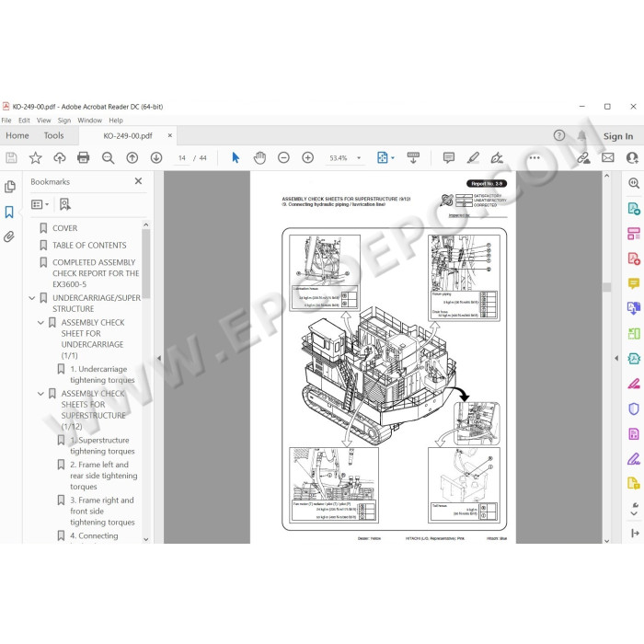Click the sign document pen icon
Viewport: 644px width, 644px height.
pos(497,157)
